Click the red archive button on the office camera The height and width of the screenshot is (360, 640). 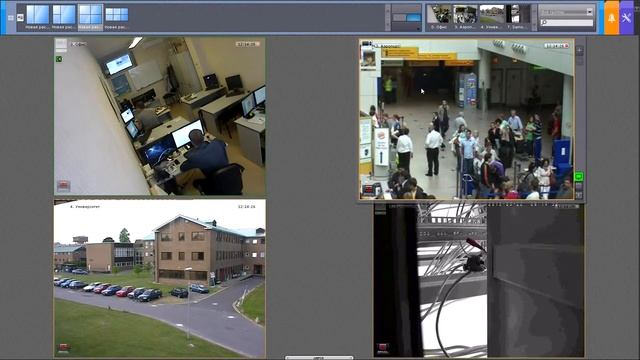coord(63,186)
